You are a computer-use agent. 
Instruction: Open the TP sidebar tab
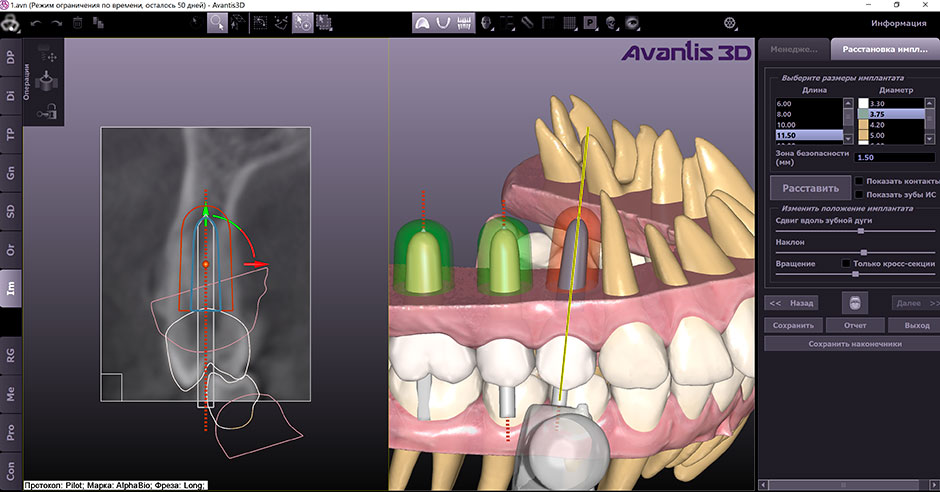[x=11, y=134]
